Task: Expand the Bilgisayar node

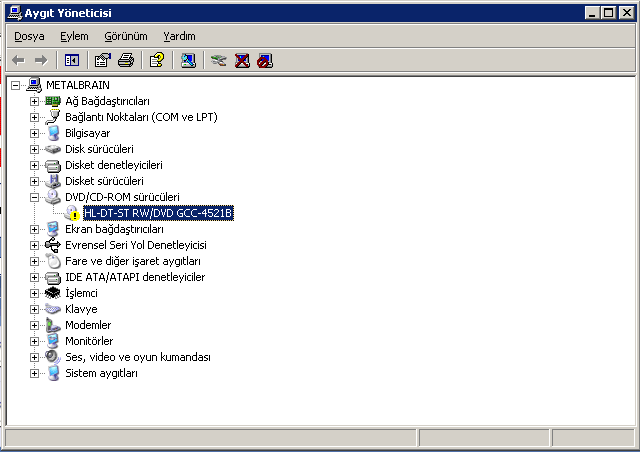Action: 34,133
